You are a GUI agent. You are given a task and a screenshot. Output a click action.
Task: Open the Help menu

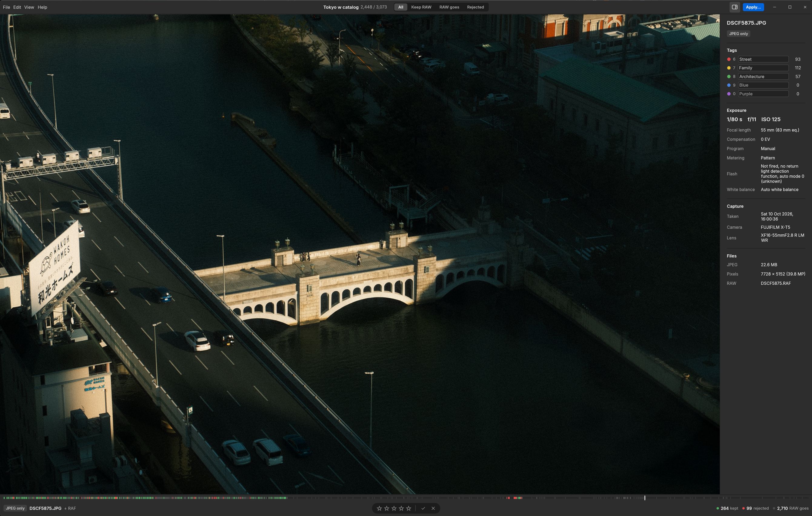[42, 7]
